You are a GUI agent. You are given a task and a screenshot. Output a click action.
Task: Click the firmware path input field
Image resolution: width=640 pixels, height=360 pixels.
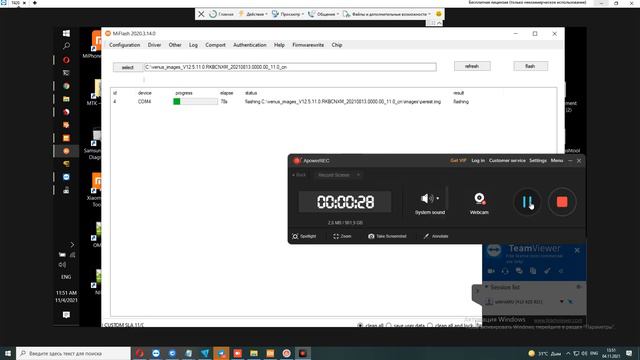pyautogui.click(x=290, y=67)
